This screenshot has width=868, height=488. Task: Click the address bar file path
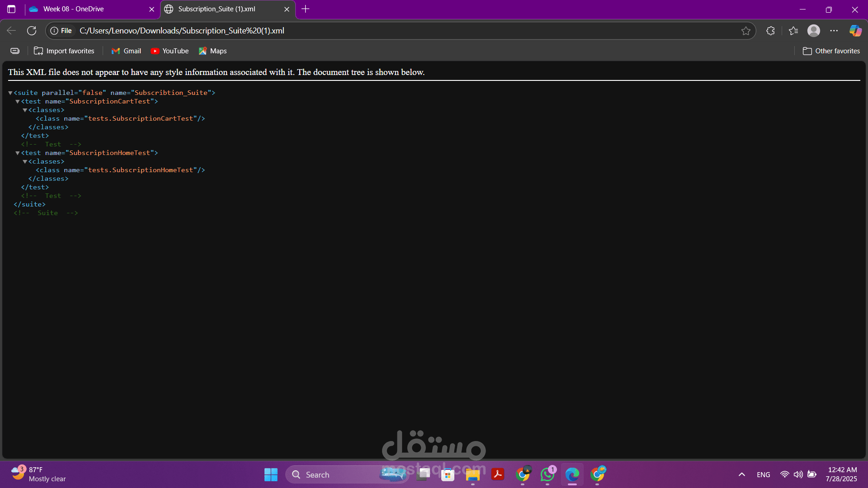182,31
